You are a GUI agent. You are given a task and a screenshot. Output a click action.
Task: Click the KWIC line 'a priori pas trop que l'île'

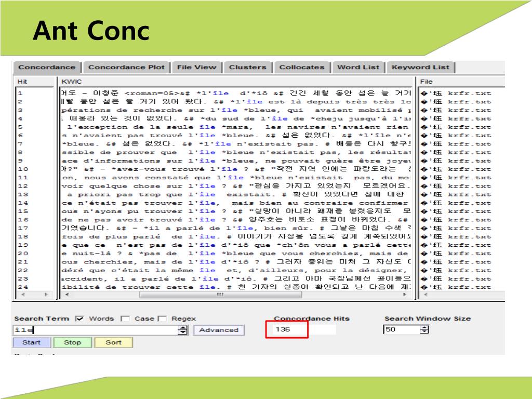(236, 194)
